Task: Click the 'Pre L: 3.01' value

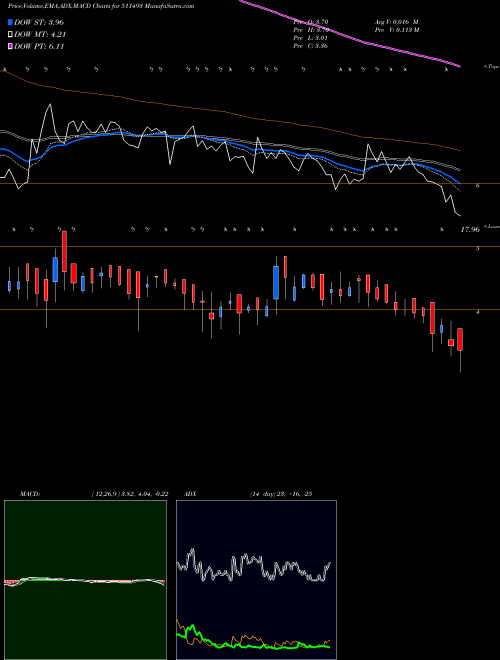Action: coord(311,38)
